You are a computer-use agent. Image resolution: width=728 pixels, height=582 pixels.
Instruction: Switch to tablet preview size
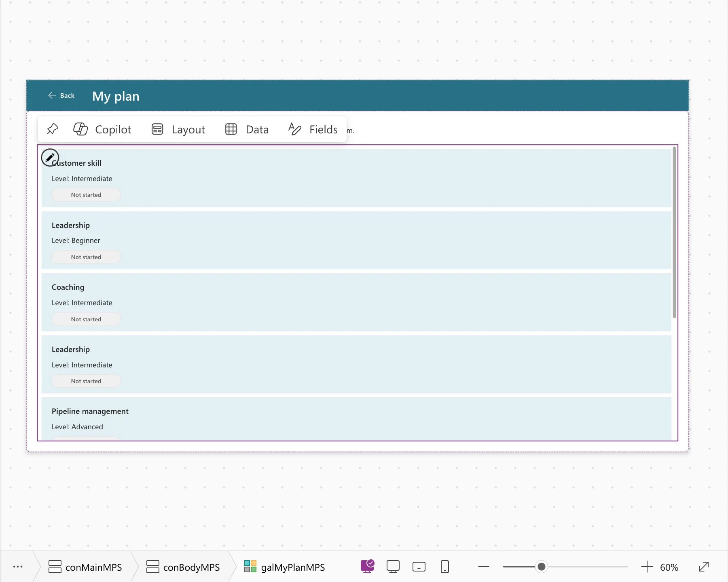(x=419, y=567)
